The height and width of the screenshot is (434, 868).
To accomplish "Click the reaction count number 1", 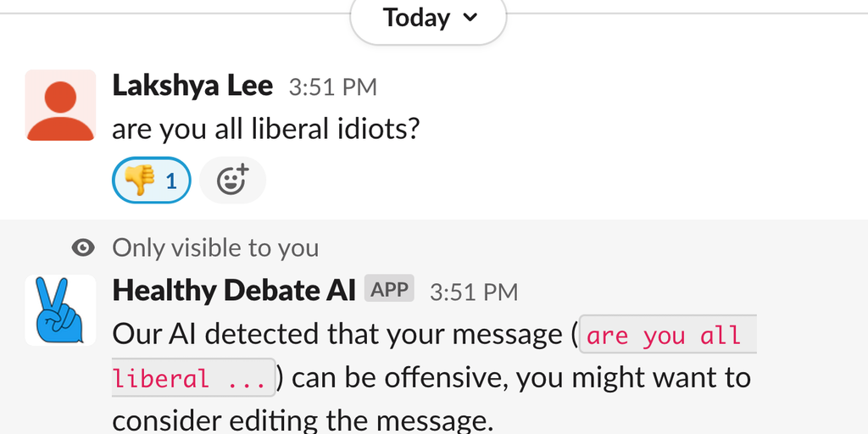I will click(x=171, y=180).
